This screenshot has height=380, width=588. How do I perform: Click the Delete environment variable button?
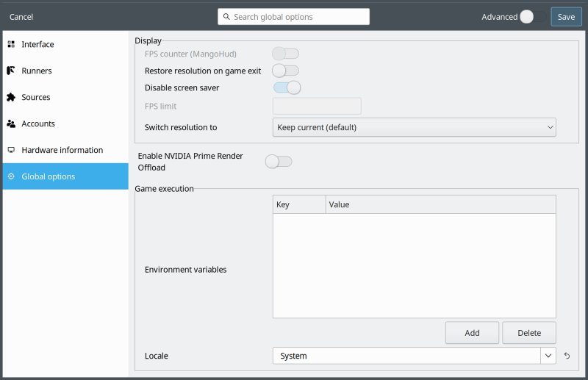(529, 333)
